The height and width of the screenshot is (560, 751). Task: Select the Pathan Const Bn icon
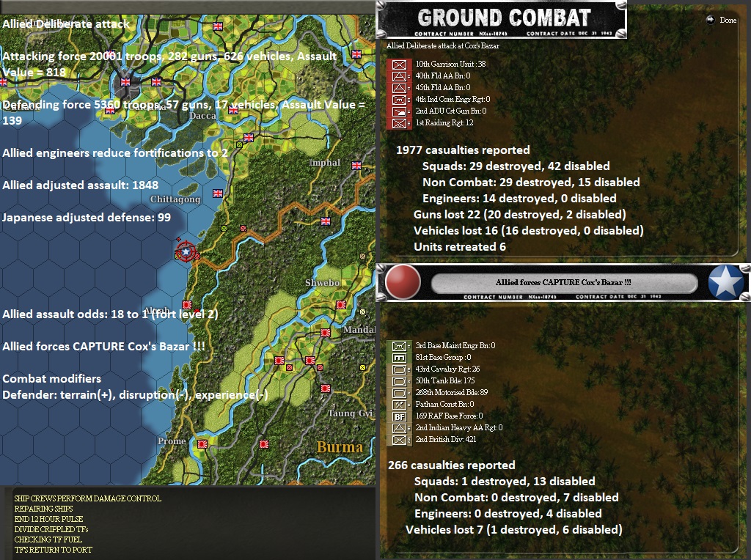tap(400, 405)
